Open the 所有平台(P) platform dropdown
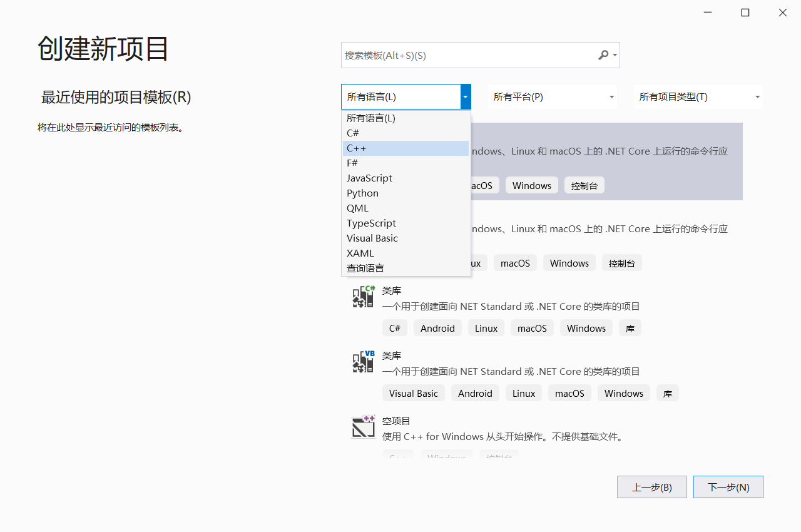The height and width of the screenshot is (532, 801). pyautogui.click(x=553, y=97)
